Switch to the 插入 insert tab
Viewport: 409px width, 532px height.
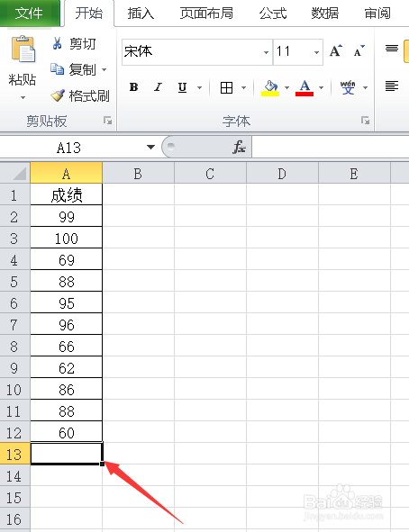[x=141, y=14]
